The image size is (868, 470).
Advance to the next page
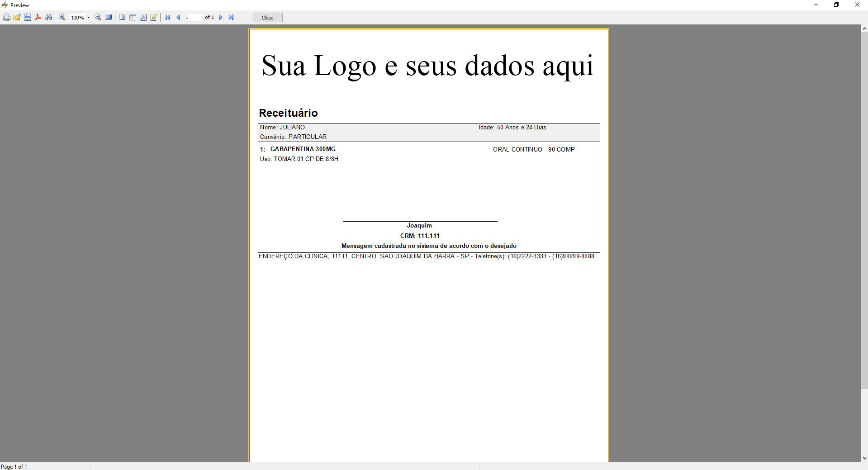(221, 18)
